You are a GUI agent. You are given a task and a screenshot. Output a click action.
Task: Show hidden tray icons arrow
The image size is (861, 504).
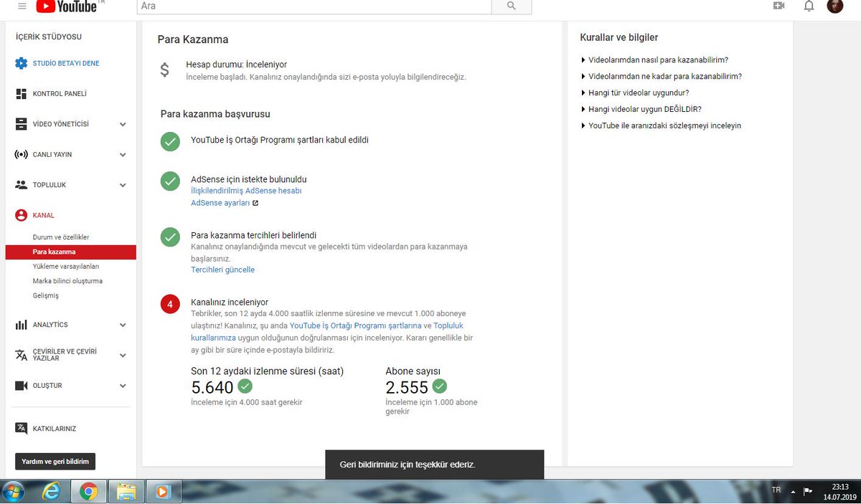click(793, 491)
